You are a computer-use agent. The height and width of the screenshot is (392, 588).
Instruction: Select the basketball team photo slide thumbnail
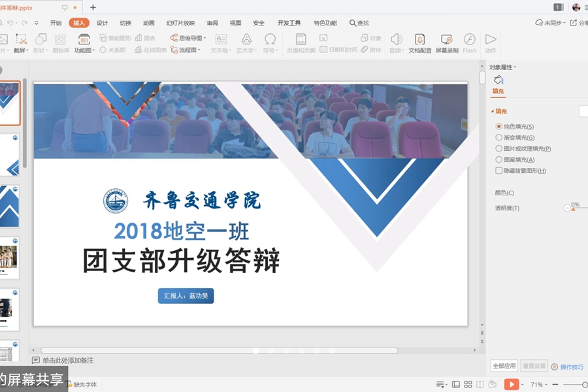tap(9, 257)
